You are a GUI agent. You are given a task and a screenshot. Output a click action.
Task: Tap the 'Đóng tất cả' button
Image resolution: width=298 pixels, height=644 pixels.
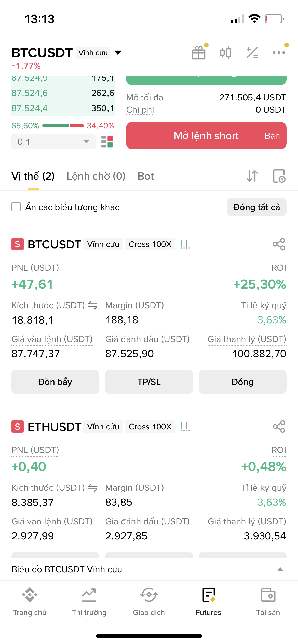click(x=256, y=207)
